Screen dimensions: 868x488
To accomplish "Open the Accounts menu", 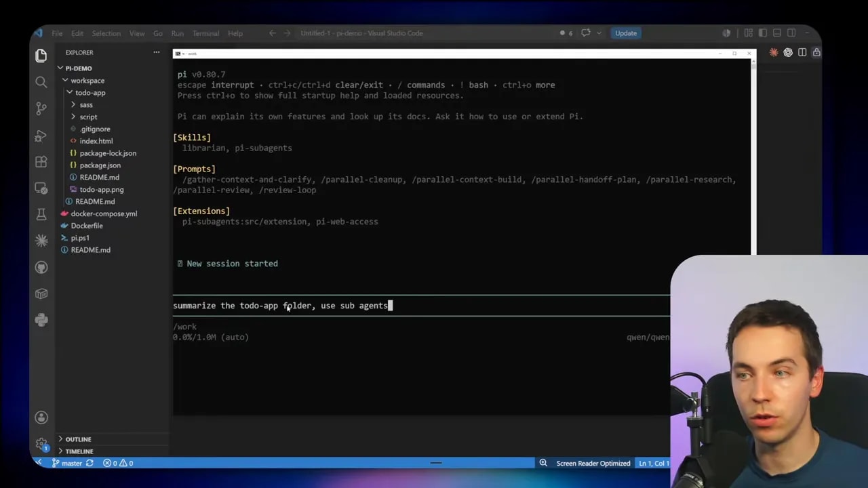I will tap(41, 418).
